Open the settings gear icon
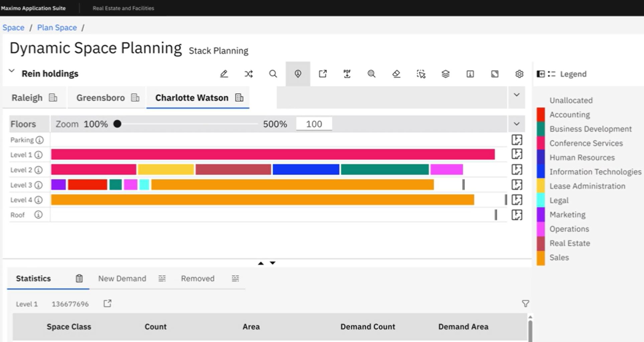The width and height of the screenshot is (644, 342). pos(519,74)
